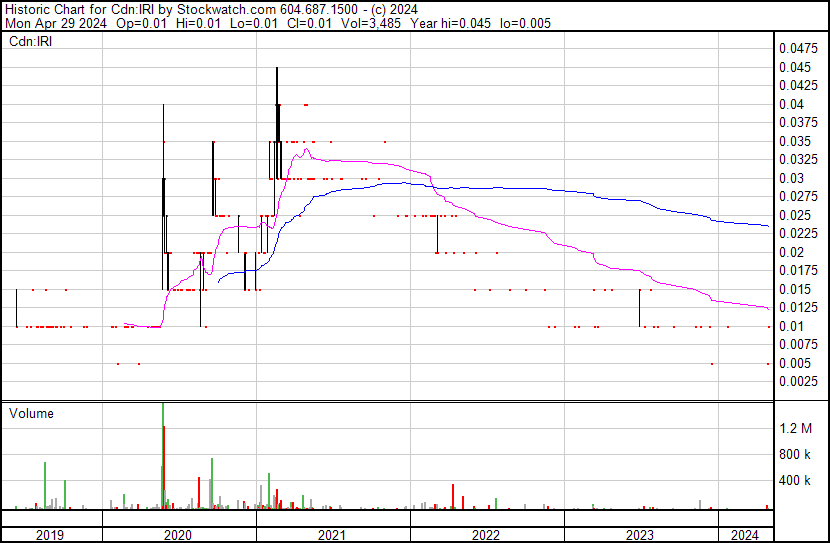Select the 2023 year on the time axis
The height and width of the screenshot is (543, 830).
[640, 535]
